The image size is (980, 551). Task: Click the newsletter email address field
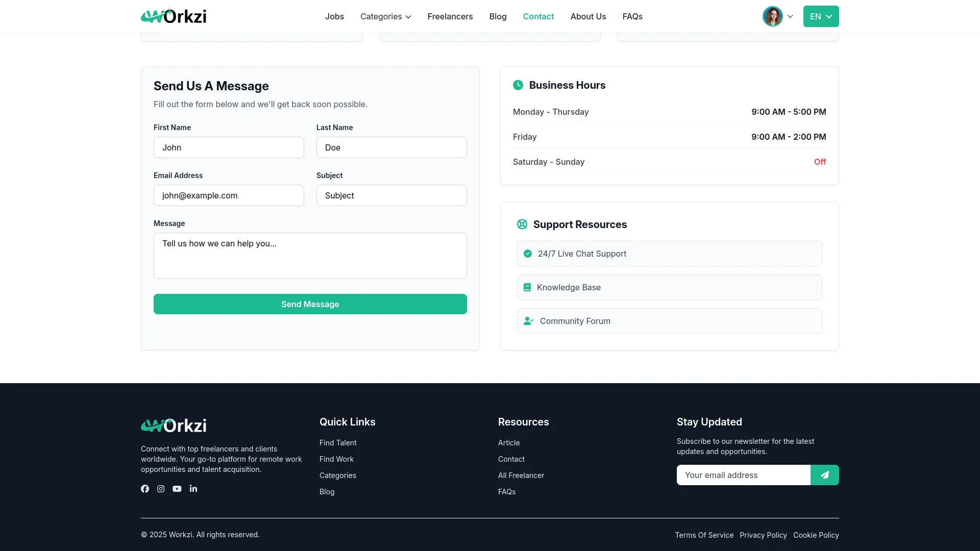tap(743, 474)
